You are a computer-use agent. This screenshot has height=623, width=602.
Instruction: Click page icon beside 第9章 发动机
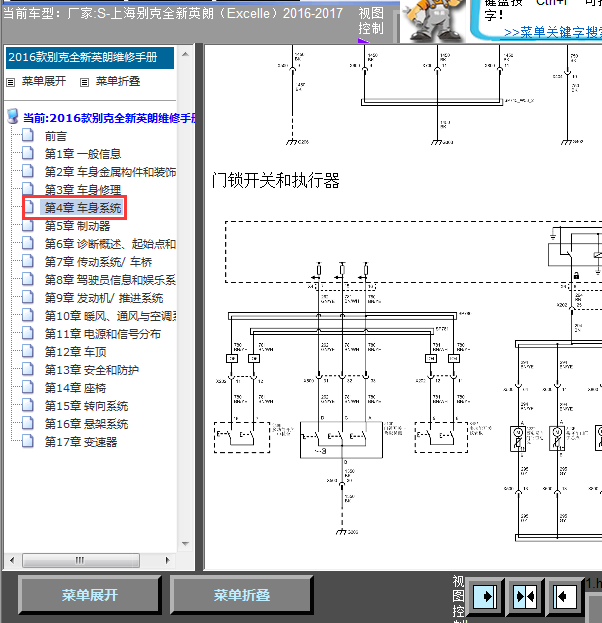(x=28, y=297)
